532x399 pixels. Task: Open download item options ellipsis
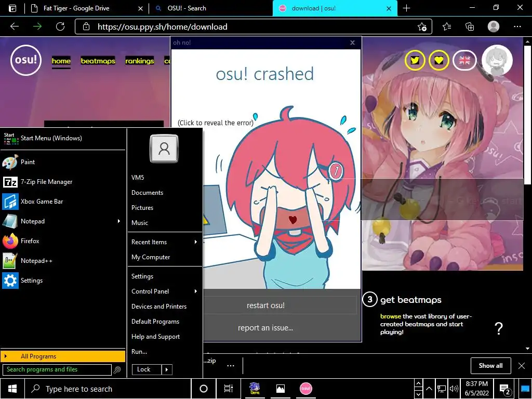point(231,366)
